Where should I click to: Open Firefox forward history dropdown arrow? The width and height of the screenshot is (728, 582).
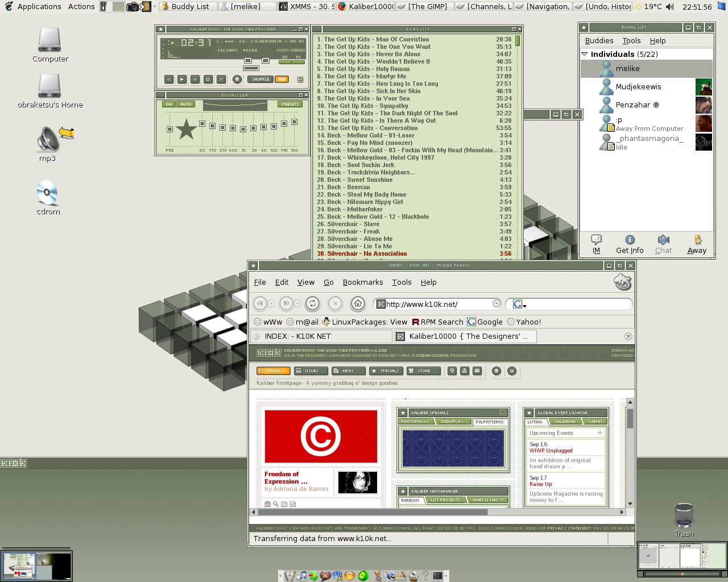[297, 304]
